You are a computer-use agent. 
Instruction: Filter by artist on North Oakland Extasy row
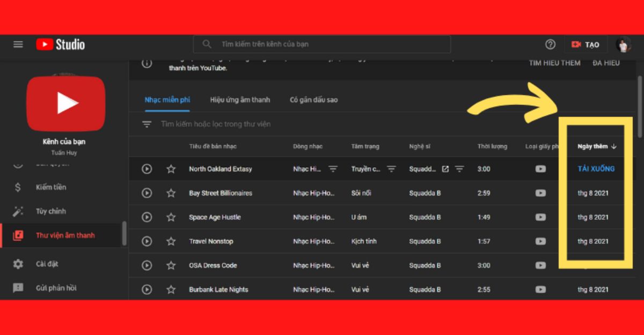(459, 169)
